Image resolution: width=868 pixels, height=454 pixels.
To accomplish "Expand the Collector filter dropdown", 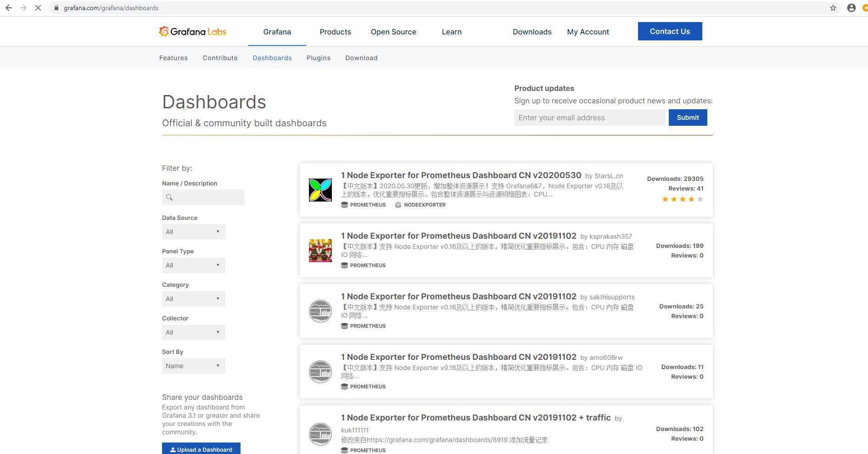I will pos(193,332).
